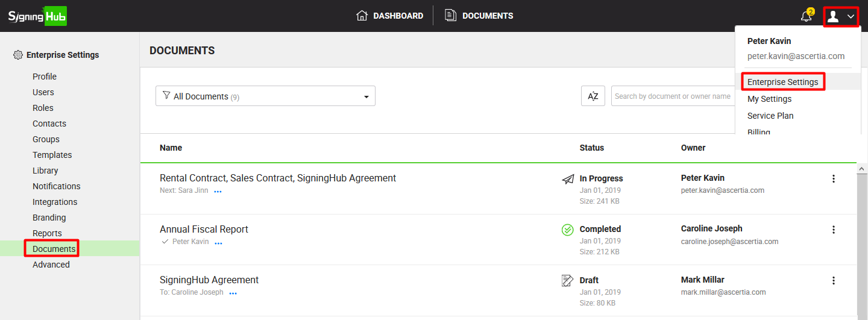868x320 pixels.
Task: Open the user profile avatar menu
Action: [833, 16]
